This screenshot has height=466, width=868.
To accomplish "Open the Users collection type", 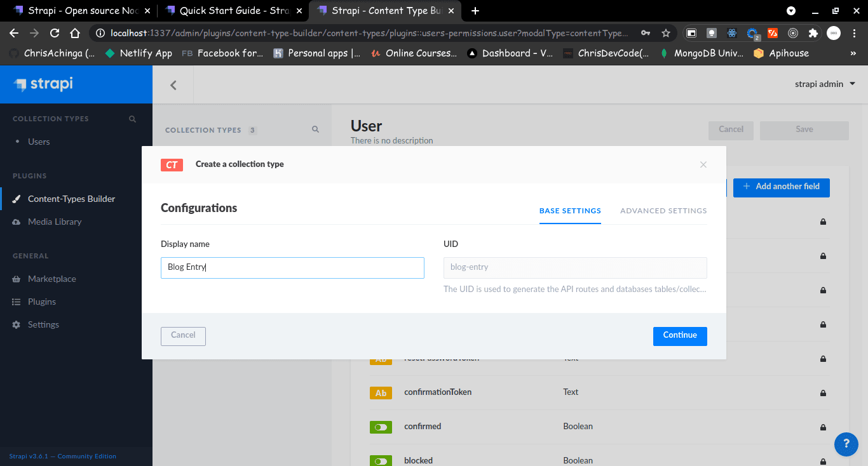I will [39, 142].
